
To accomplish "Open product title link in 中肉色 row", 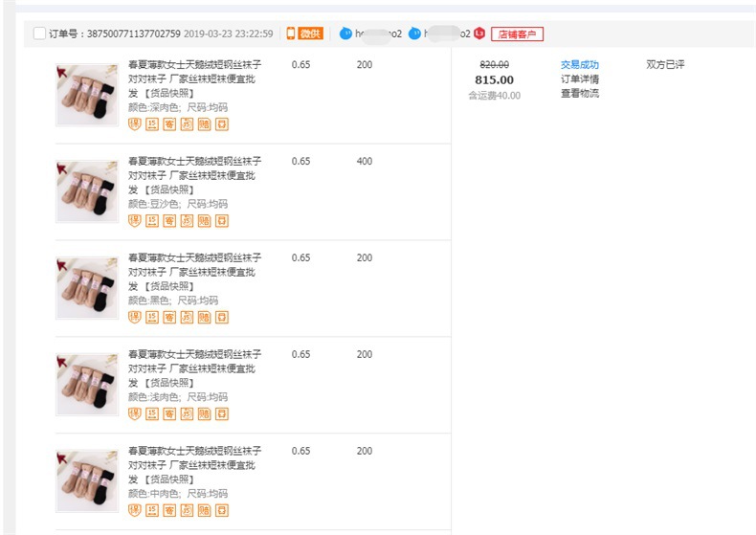I will (195, 464).
